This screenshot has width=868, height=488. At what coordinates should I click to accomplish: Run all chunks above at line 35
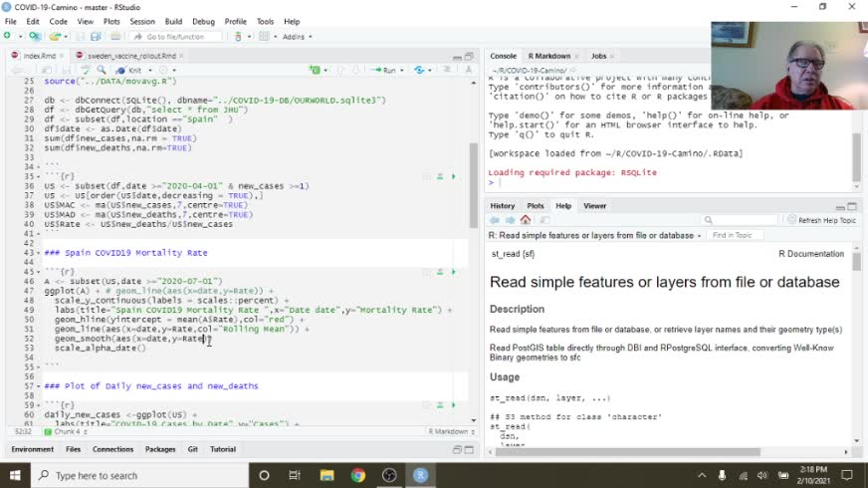click(440, 176)
